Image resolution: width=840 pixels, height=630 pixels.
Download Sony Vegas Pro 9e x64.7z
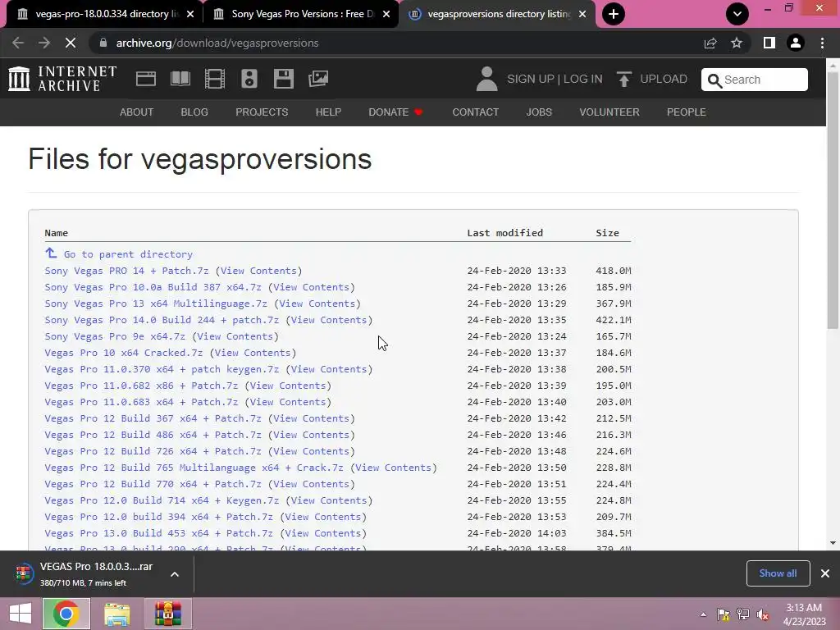coord(115,336)
